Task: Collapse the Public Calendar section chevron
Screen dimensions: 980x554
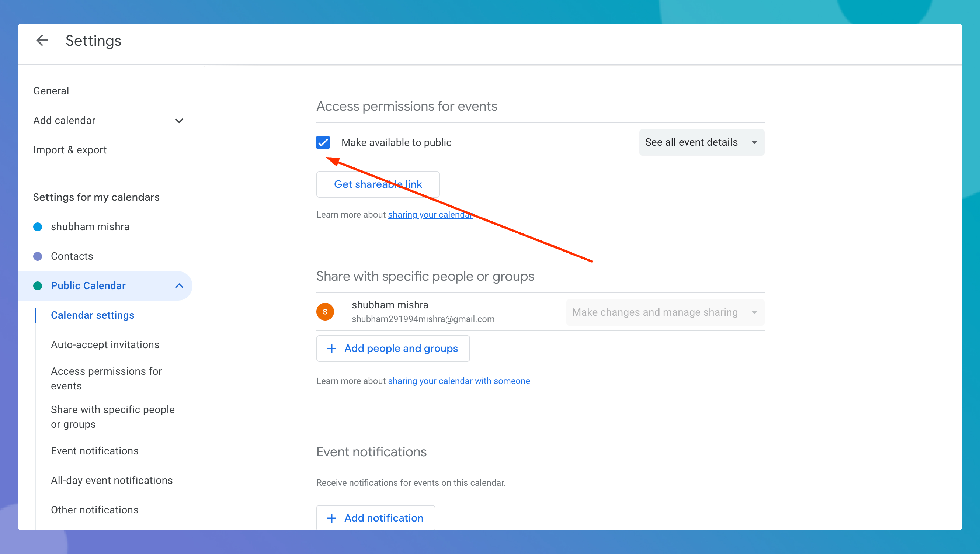Action: [x=179, y=286]
